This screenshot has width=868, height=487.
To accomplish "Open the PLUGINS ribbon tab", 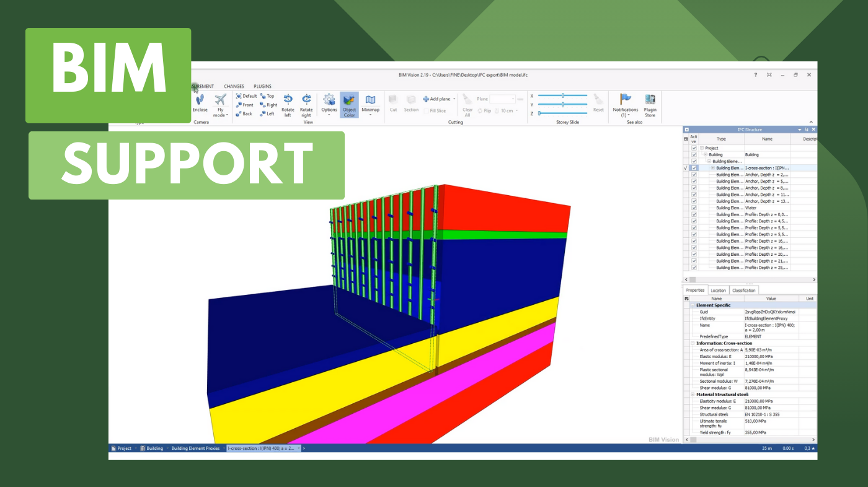I will (262, 87).
